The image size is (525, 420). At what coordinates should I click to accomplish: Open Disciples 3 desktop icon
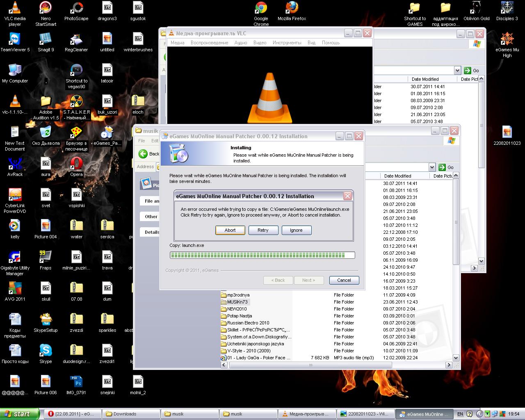(x=507, y=11)
